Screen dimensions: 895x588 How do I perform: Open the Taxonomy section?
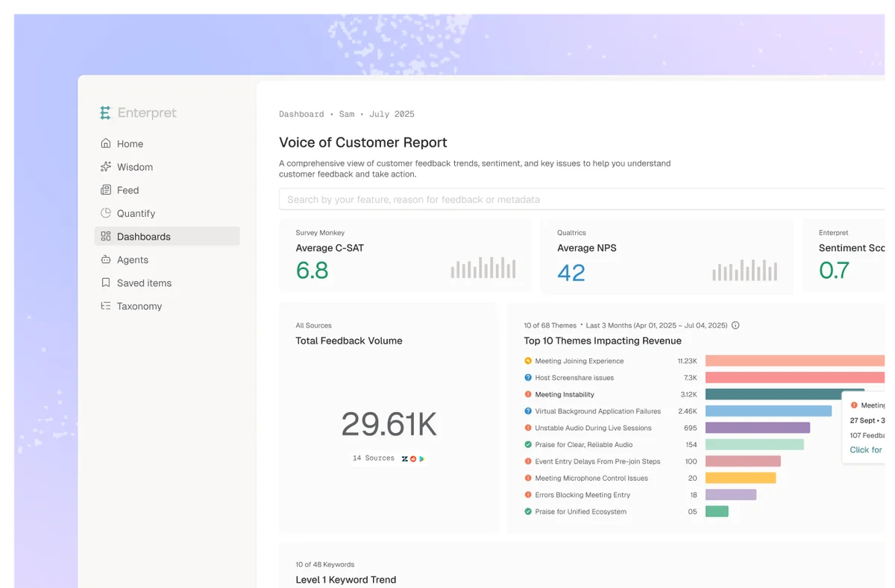(x=139, y=306)
